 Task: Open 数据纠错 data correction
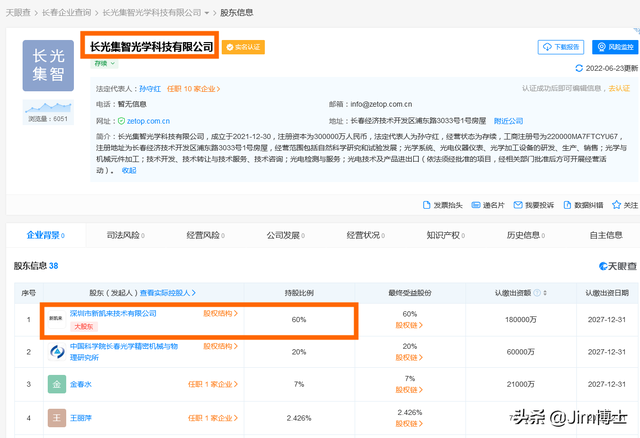click(583, 205)
